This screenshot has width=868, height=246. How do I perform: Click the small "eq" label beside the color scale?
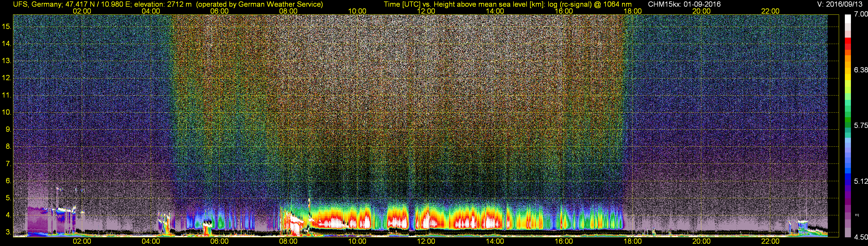point(857,215)
